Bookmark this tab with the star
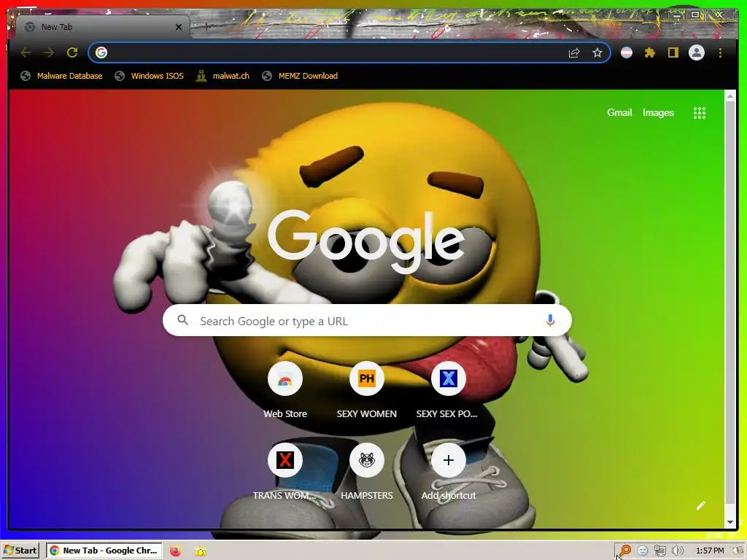 point(597,52)
